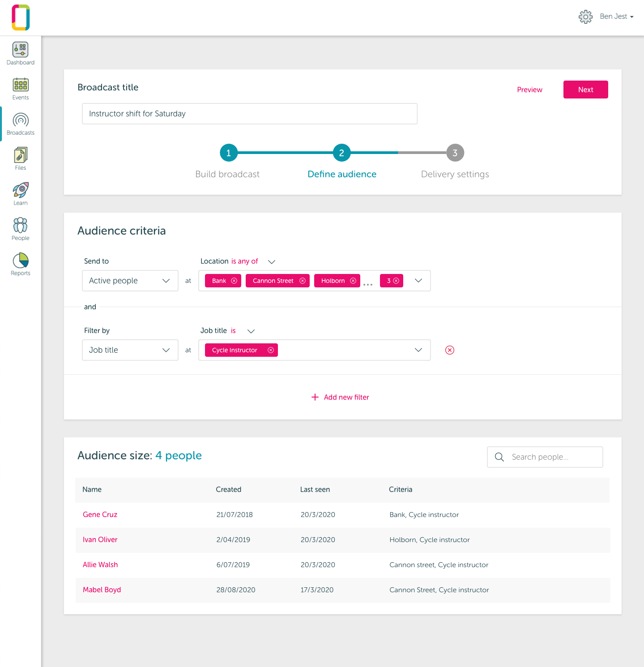Click '21/07/2018' created date

click(x=235, y=515)
